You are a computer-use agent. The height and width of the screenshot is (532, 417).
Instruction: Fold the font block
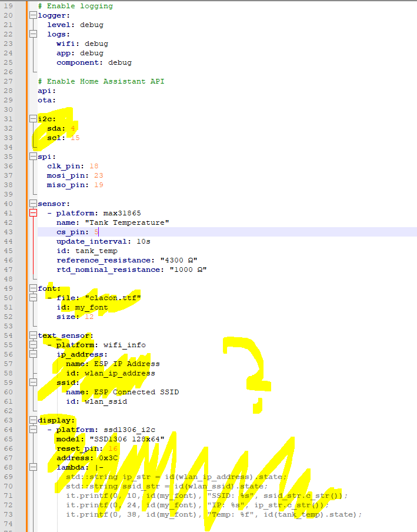coord(33,288)
